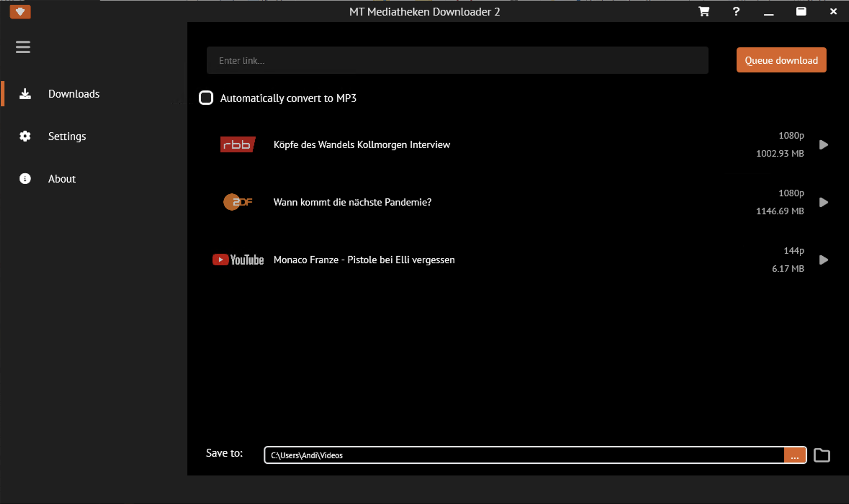849x504 pixels.
Task: Click the orange app logo icon
Action: coord(20,12)
